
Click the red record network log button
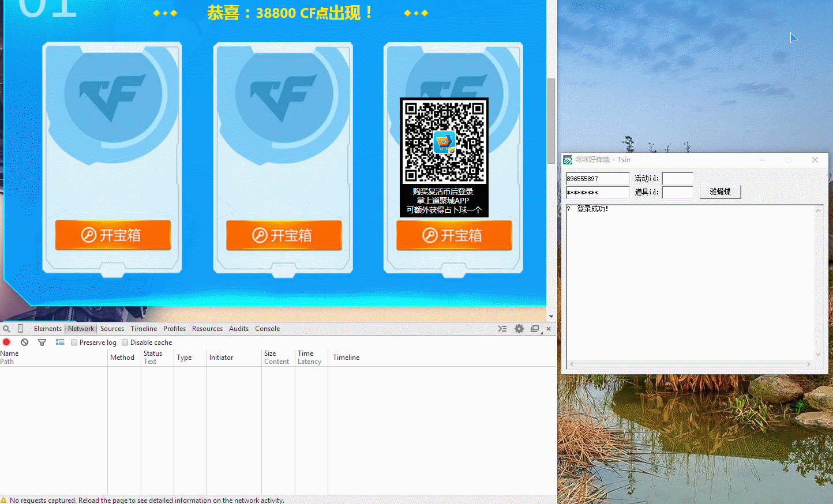[6, 343]
